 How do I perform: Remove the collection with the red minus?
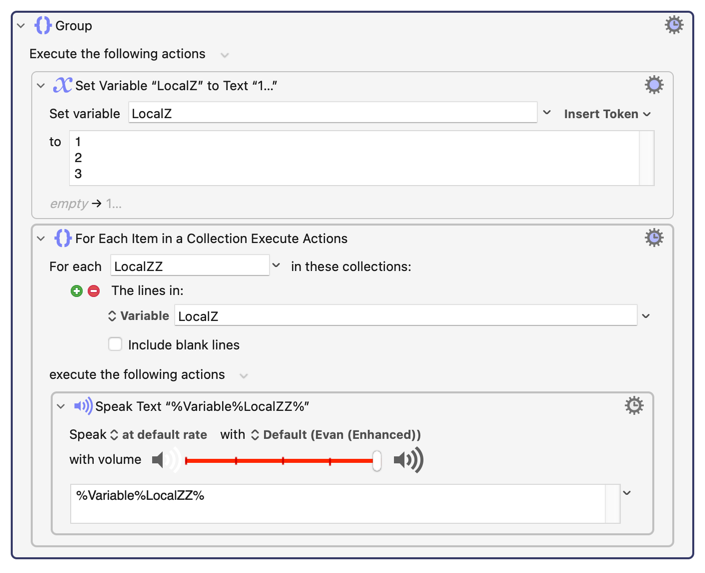(x=94, y=291)
